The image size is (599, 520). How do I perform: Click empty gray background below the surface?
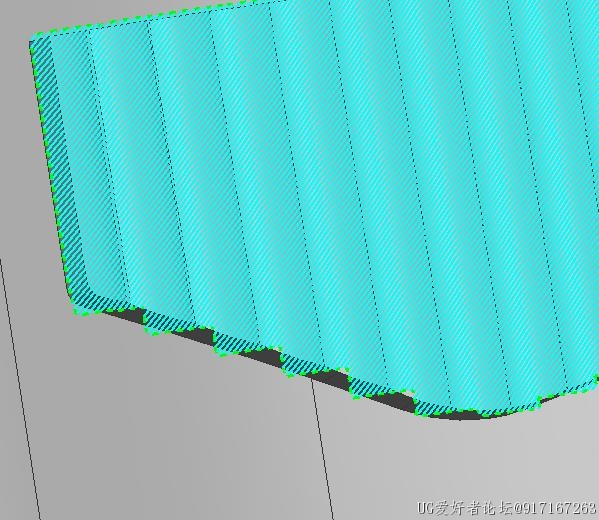coord(191,439)
